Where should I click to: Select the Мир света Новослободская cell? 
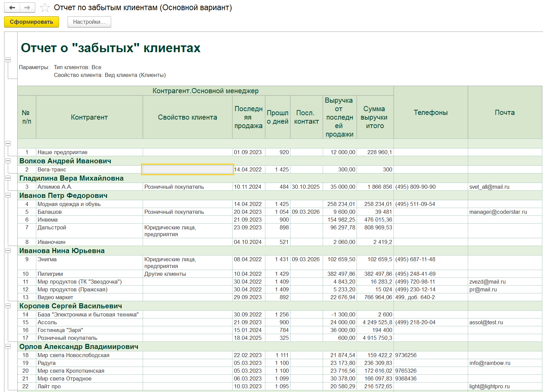tap(89, 355)
